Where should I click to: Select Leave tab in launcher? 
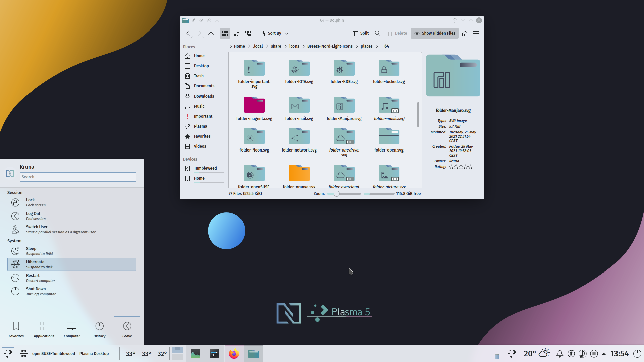click(127, 330)
